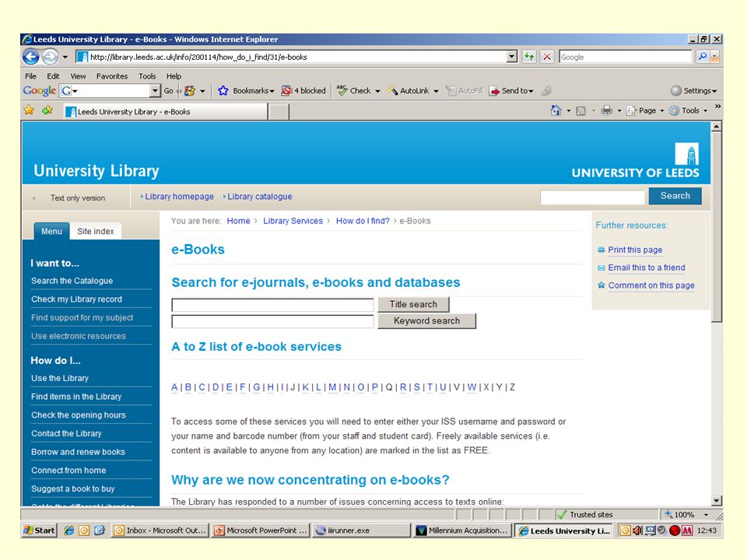Click in the Keyword search text field
The height and width of the screenshot is (560, 747).
[x=272, y=322]
